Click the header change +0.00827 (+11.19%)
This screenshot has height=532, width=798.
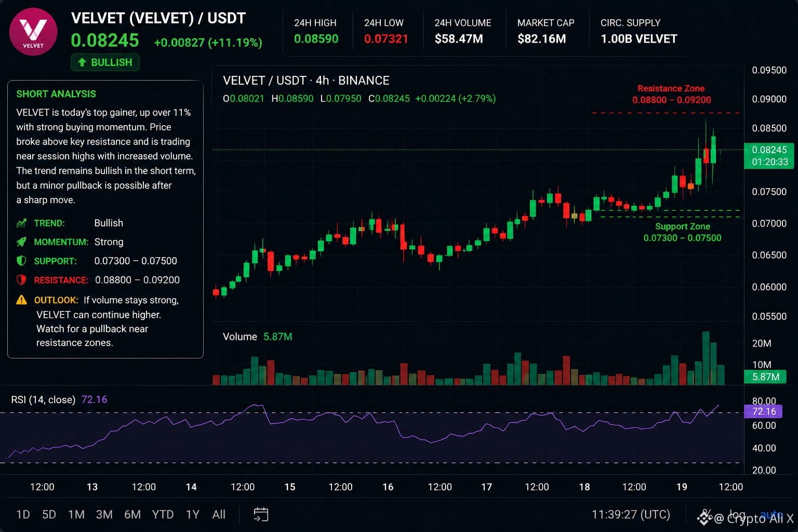(208, 43)
